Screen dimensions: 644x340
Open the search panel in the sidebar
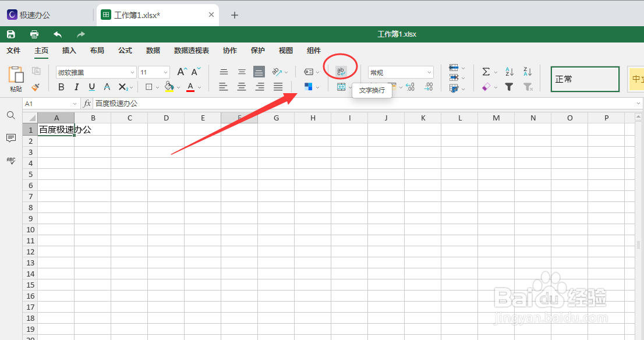tap(10, 115)
